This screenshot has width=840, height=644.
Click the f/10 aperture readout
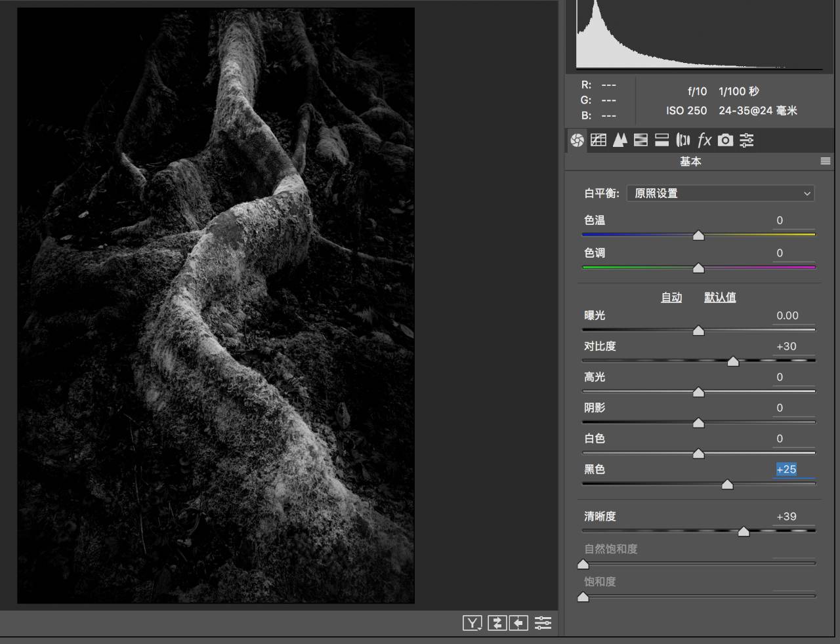tap(697, 92)
